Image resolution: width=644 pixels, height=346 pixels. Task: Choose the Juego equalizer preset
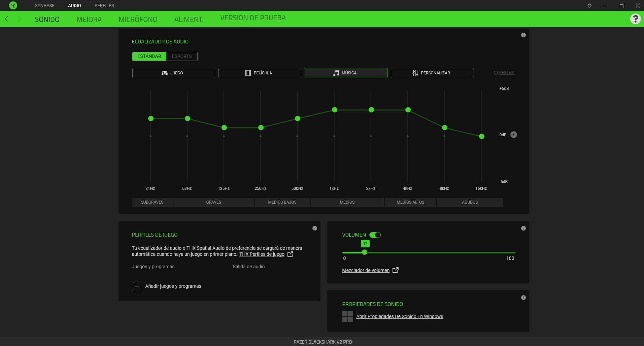click(x=173, y=73)
